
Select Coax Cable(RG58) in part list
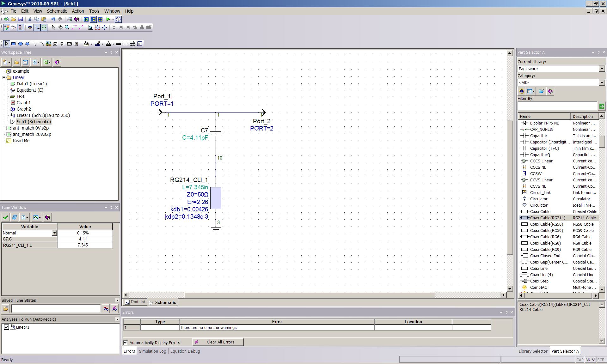click(546, 224)
